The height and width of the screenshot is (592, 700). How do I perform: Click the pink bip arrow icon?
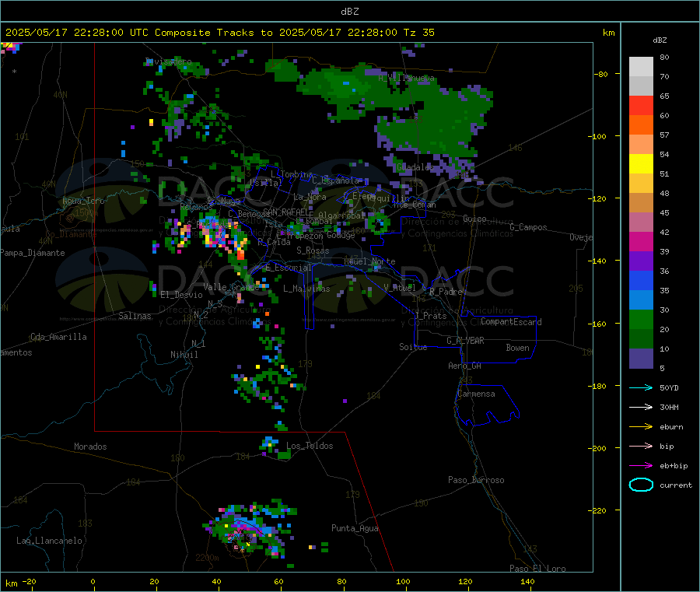(x=641, y=446)
